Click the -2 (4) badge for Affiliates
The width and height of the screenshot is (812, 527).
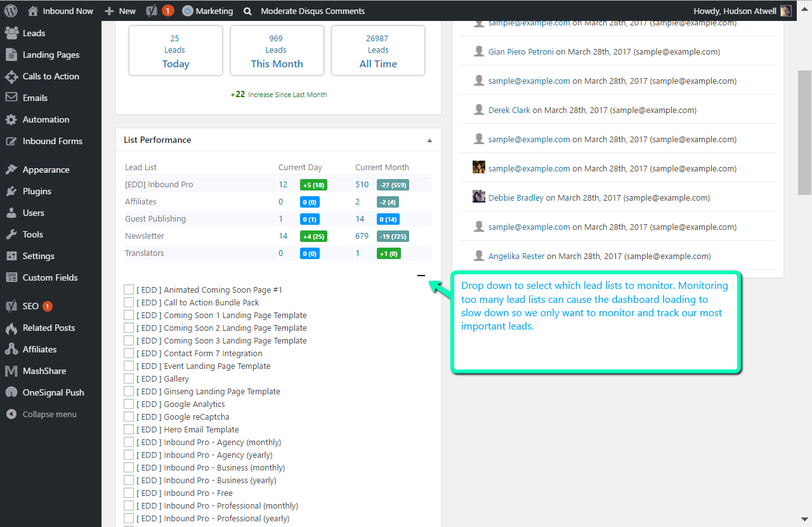(x=388, y=202)
